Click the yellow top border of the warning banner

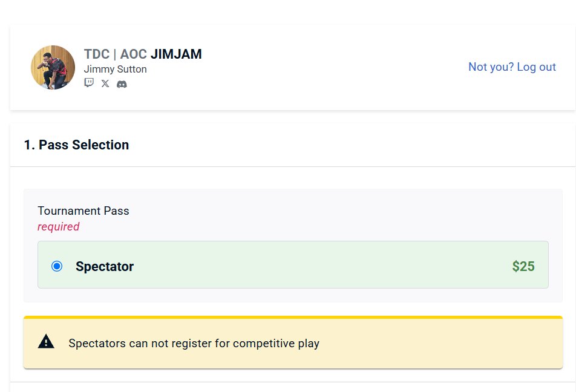pyautogui.click(x=293, y=317)
